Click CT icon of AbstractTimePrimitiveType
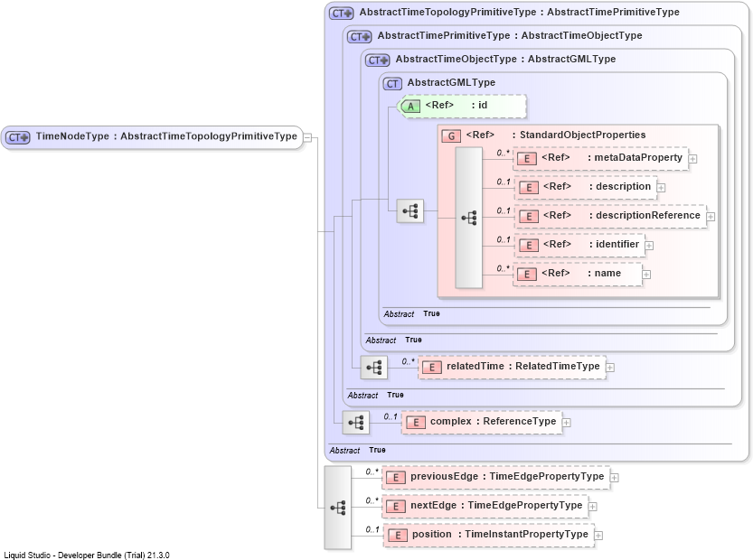The image size is (753, 560). point(360,37)
